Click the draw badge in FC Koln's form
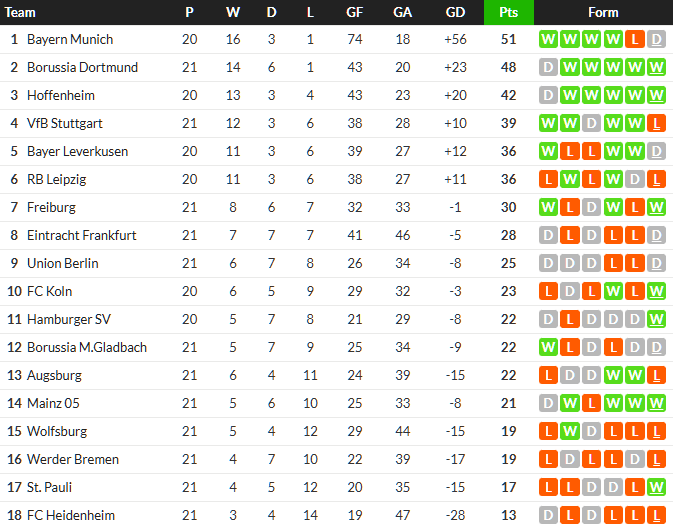This screenshot has height=529, width=673. pyautogui.click(x=569, y=291)
